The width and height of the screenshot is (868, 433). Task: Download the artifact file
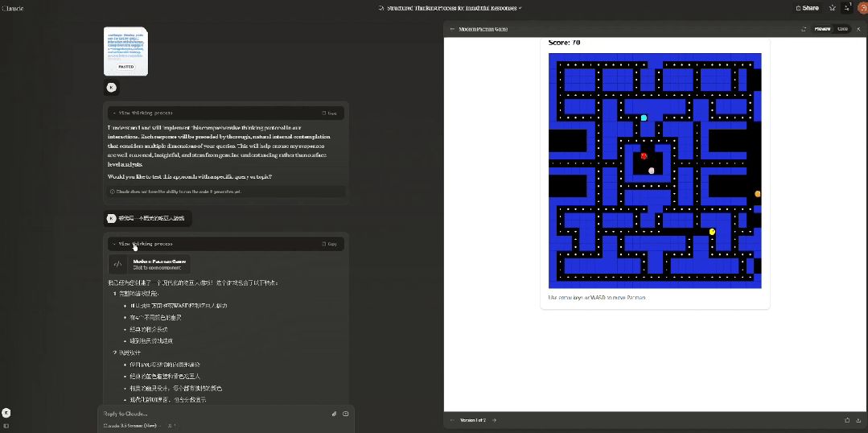[x=858, y=420]
